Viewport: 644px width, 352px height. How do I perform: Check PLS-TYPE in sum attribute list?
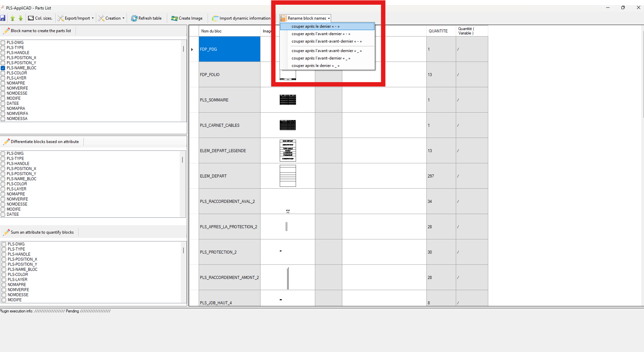(x=3, y=249)
